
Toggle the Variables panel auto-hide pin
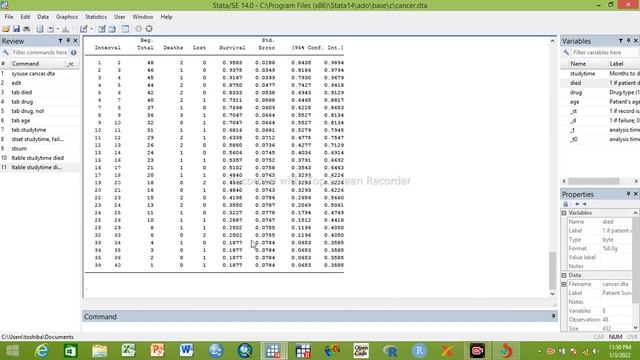coord(629,41)
